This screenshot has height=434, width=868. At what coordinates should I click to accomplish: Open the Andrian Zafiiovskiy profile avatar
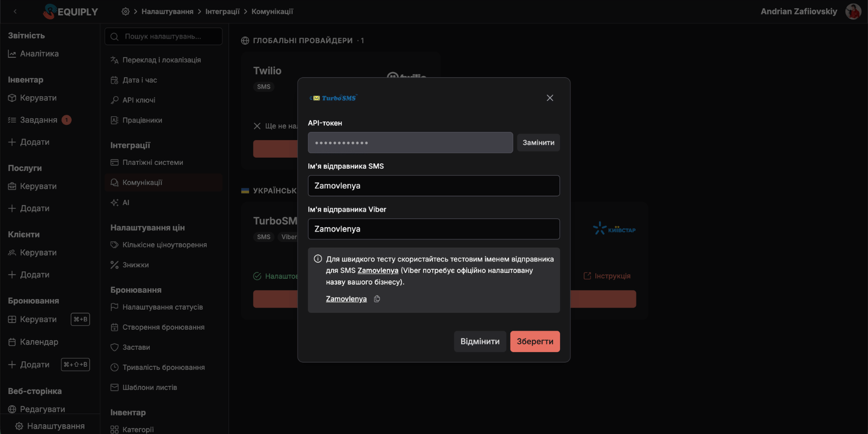853,11
